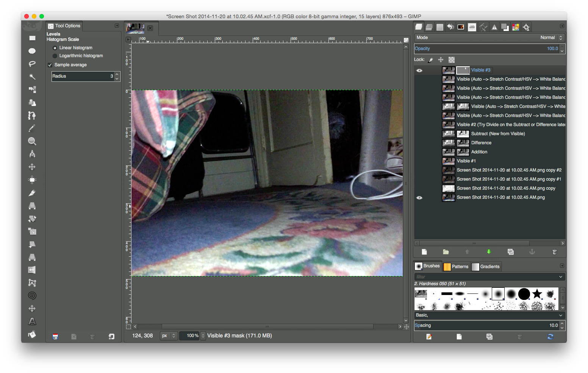588x373 pixels.
Task: Activate the Warp spiral tool
Action: pyautogui.click(x=32, y=295)
